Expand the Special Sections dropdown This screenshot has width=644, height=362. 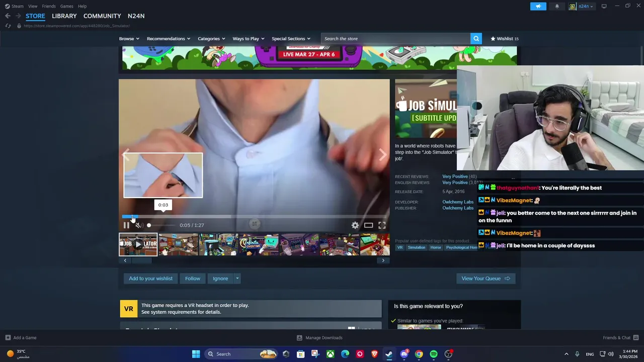[x=291, y=39]
